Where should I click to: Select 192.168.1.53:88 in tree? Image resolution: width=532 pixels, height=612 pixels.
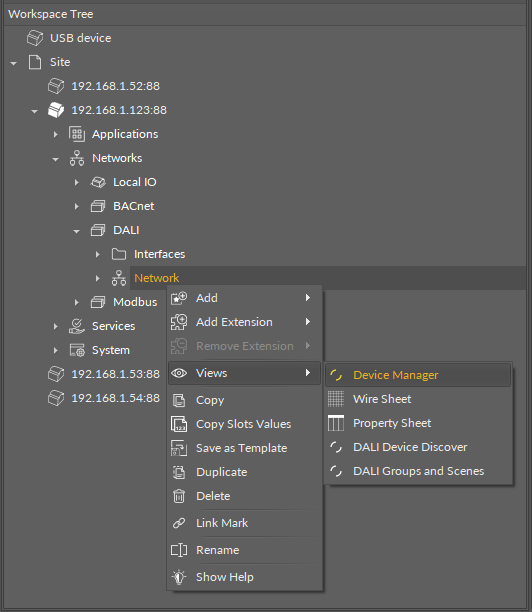[x=116, y=374]
